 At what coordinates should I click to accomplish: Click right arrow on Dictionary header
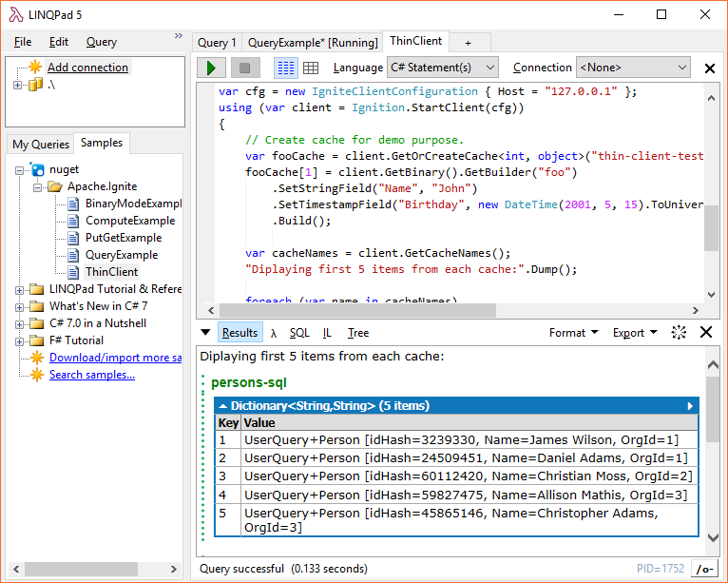690,406
